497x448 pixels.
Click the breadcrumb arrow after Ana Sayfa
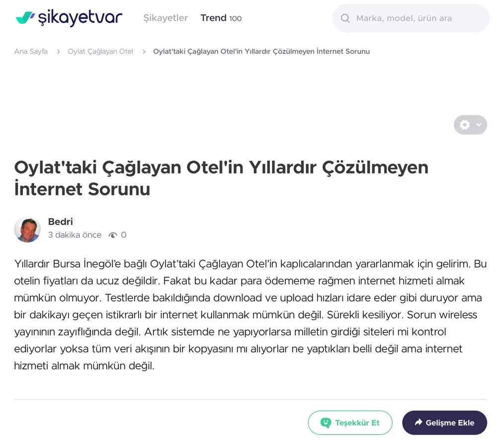pos(58,52)
